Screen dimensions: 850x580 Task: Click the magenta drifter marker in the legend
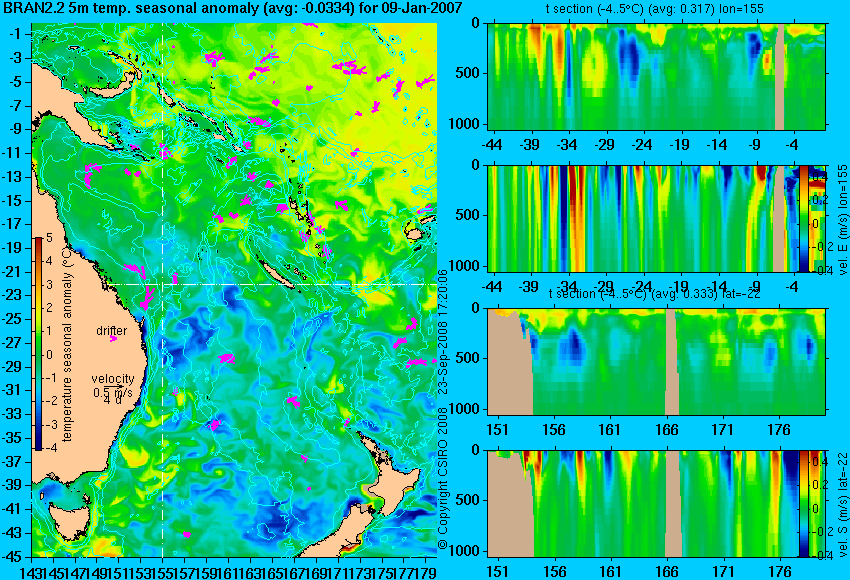113,339
